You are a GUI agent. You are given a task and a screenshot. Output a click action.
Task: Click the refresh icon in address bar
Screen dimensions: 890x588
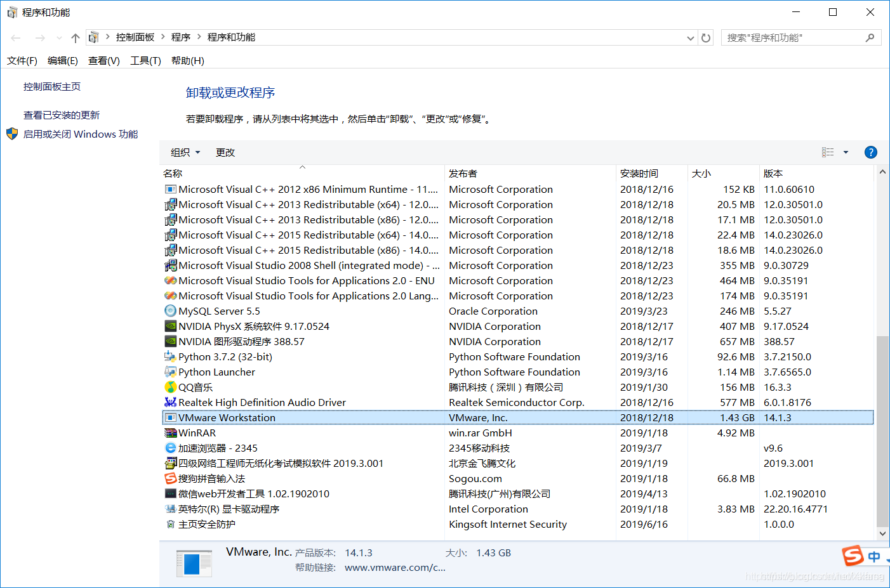pos(706,37)
